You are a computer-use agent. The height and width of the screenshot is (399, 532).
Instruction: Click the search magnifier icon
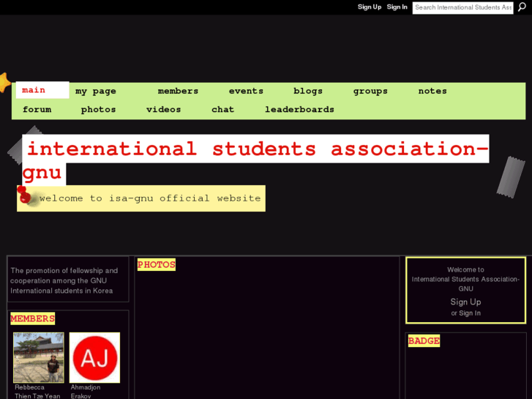(522, 7)
